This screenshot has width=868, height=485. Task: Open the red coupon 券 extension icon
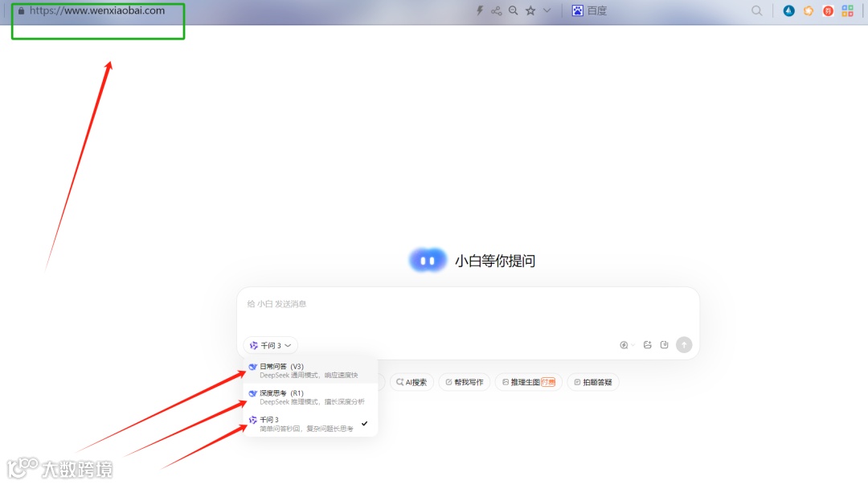(x=828, y=10)
